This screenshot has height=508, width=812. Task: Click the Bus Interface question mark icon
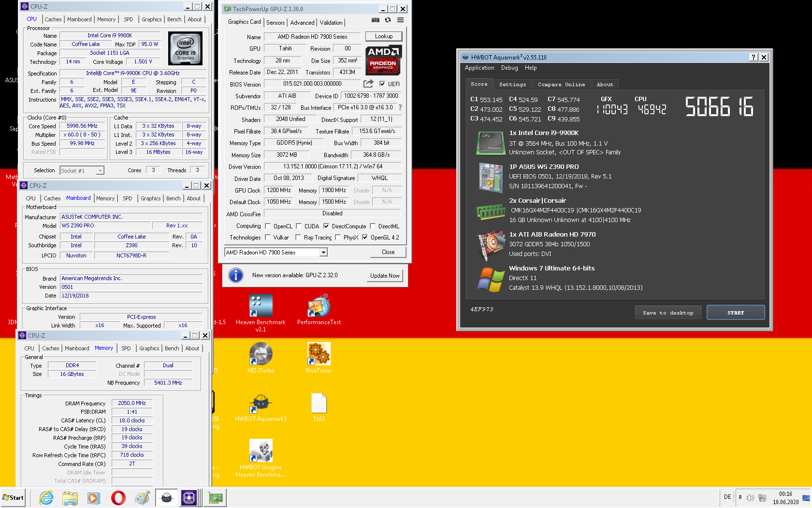pos(400,107)
